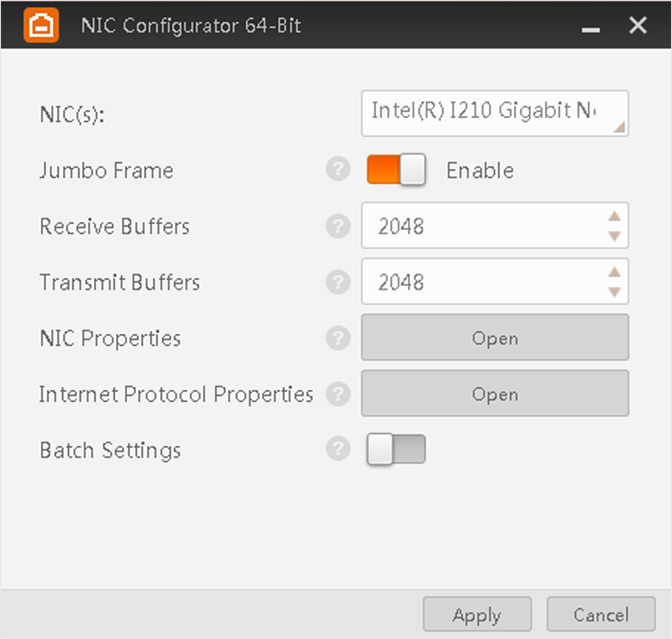Click the Cancel button
The image size is (672, 639).
pyautogui.click(x=601, y=614)
